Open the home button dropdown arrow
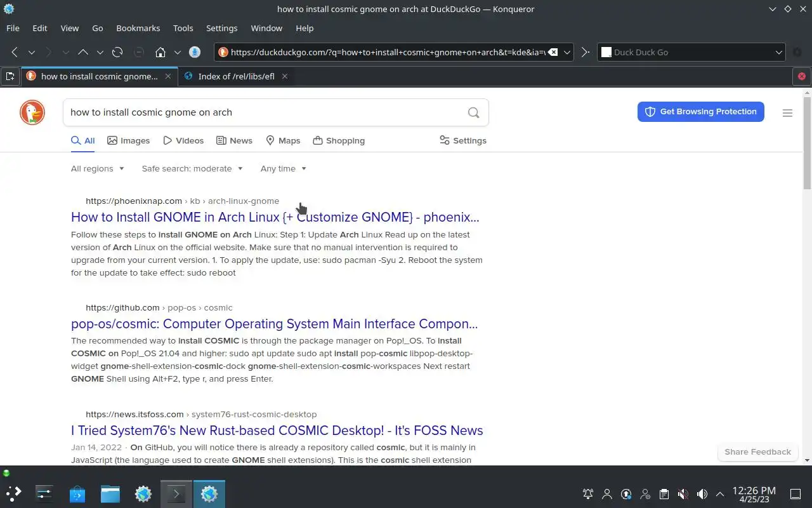This screenshot has width=812, height=508. click(178, 52)
